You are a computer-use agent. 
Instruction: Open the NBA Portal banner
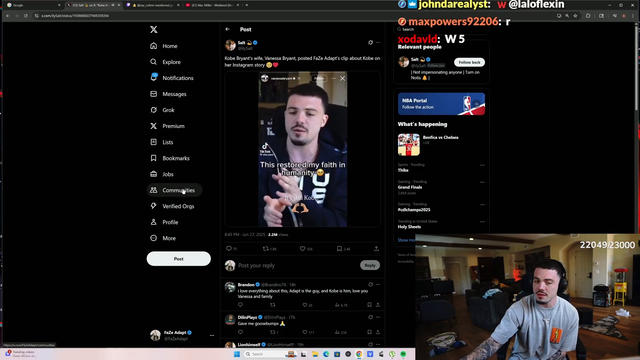(x=441, y=104)
